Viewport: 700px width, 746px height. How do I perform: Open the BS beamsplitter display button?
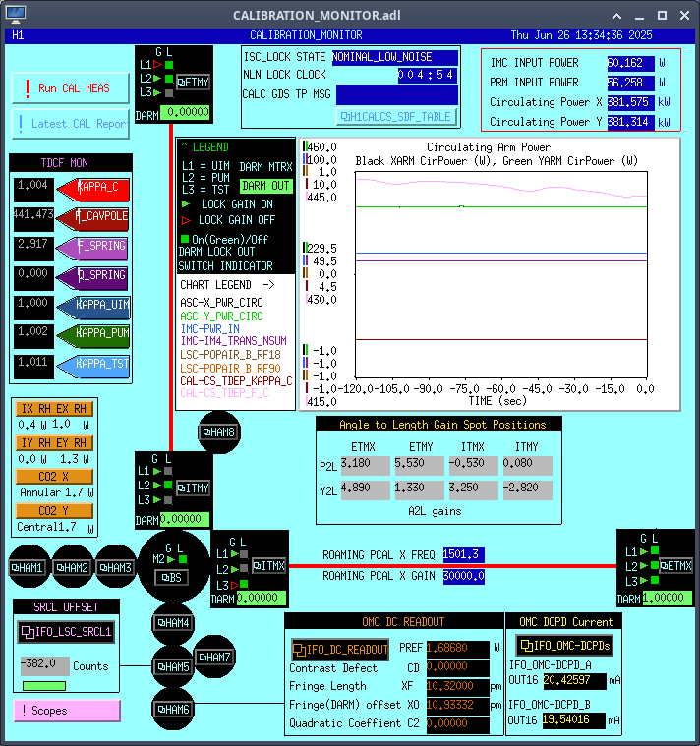[171, 578]
